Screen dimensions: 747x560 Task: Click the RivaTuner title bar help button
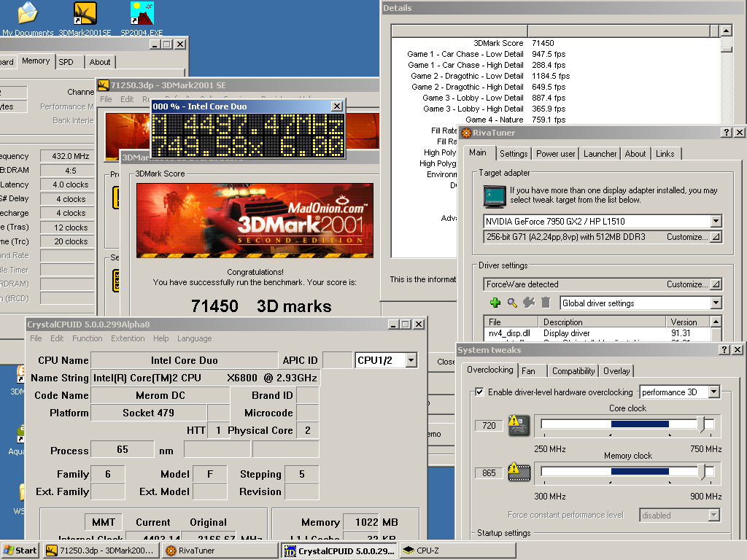pyautogui.click(x=726, y=133)
